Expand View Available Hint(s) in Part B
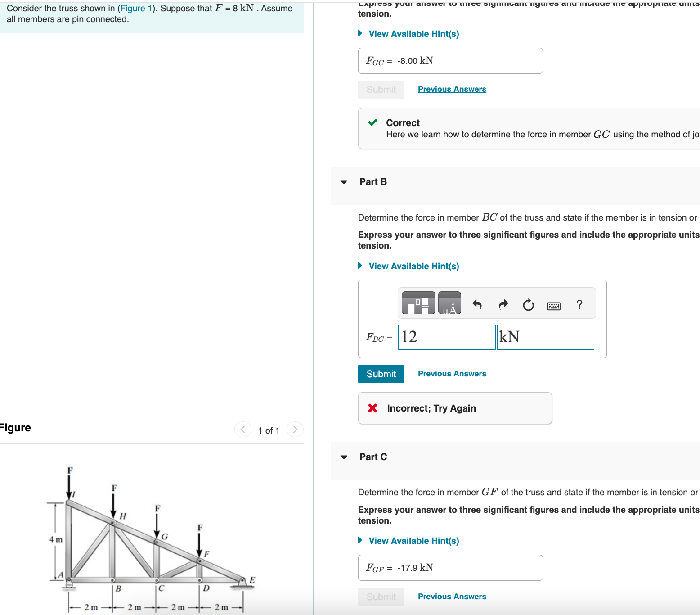The image size is (700, 615). pos(413,266)
